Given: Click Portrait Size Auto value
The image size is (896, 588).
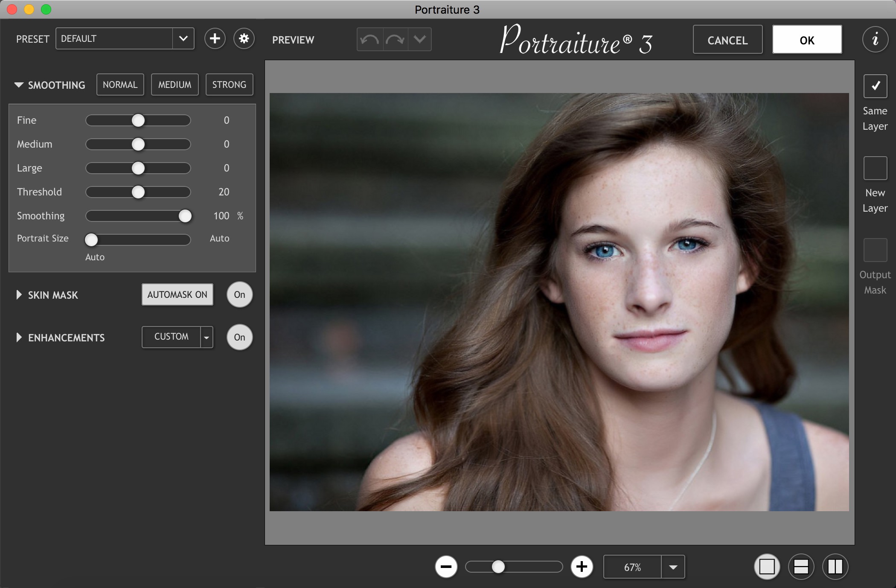Looking at the screenshot, I should click(219, 239).
